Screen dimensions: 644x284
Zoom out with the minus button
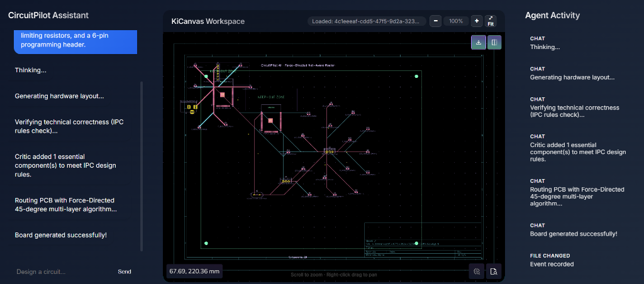435,21
